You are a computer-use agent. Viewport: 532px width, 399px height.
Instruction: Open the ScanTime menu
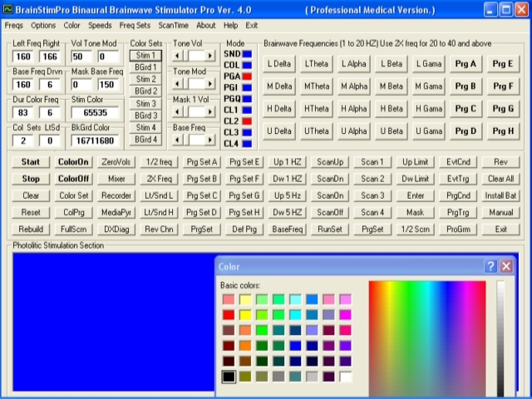173,26
